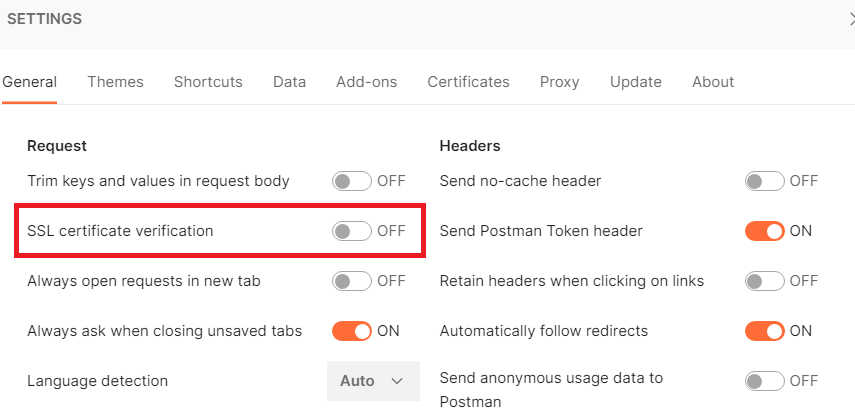Open the Add-ons tab
The width and height of the screenshot is (855, 410).
click(x=366, y=82)
